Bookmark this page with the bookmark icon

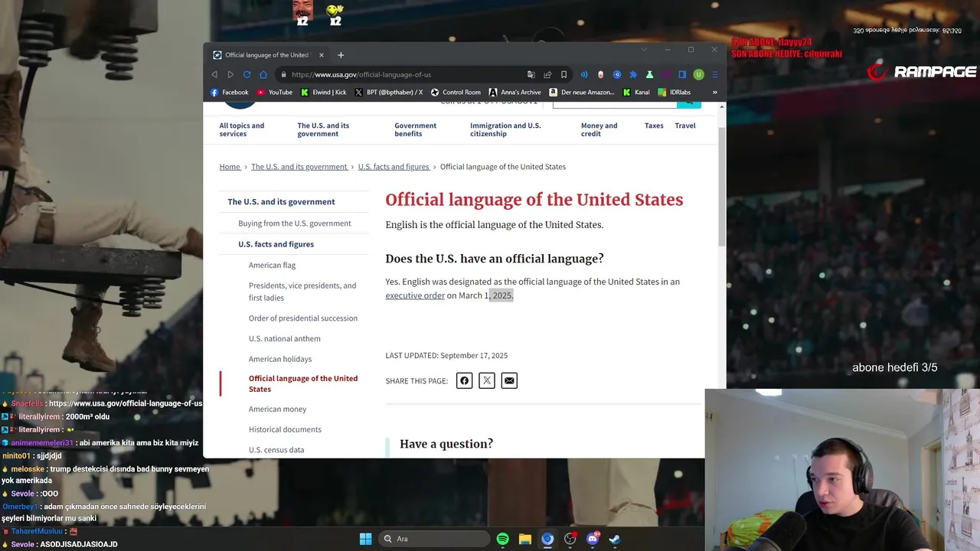563,74
